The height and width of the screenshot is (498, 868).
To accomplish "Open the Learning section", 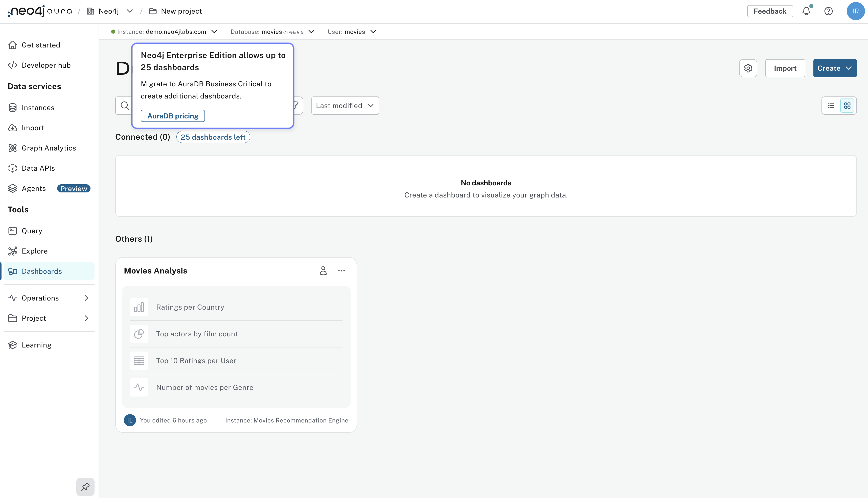I will (x=36, y=345).
